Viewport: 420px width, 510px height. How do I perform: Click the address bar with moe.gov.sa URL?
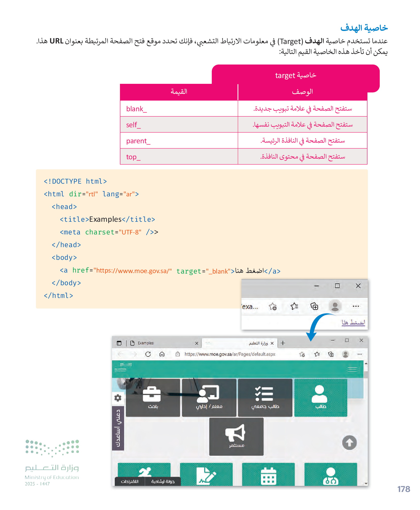coord(230,354)
